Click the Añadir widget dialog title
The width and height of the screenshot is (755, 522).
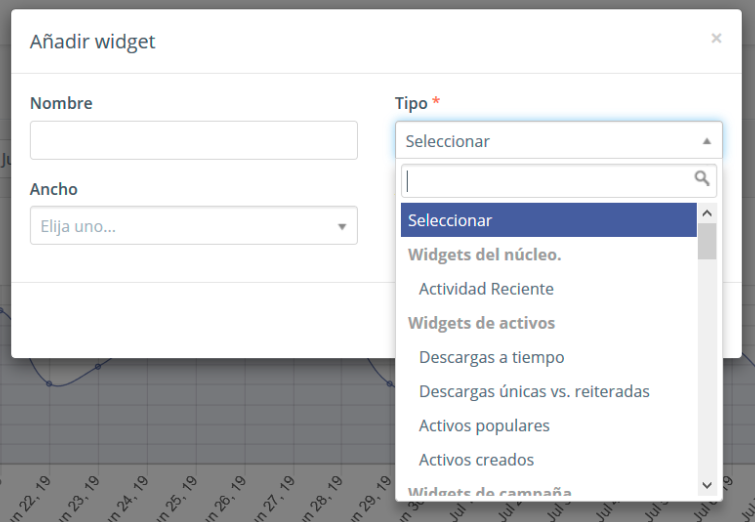(93, 42)
